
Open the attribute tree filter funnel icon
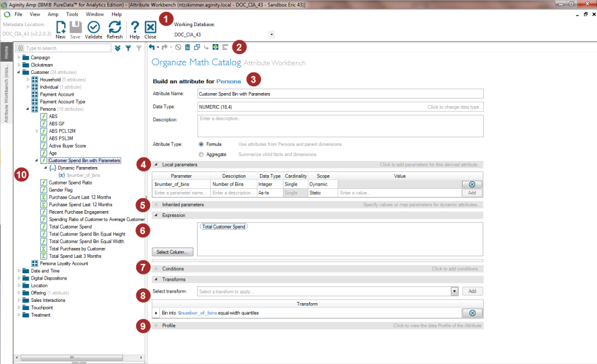point(127,48)
